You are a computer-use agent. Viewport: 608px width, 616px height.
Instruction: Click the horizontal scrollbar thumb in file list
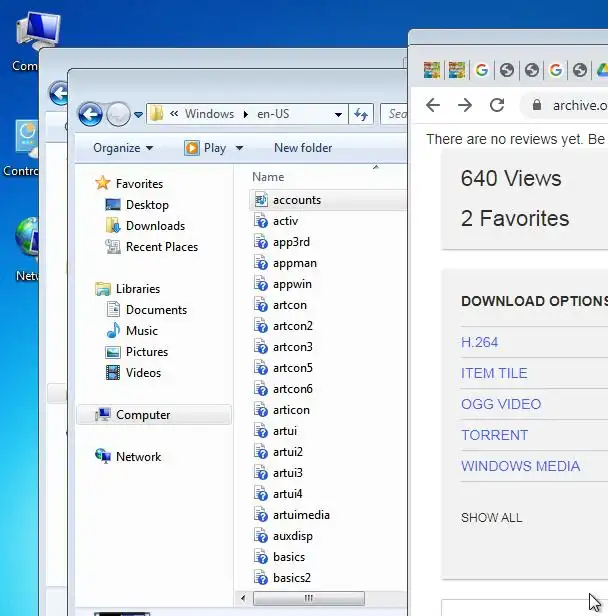[309, 598]
